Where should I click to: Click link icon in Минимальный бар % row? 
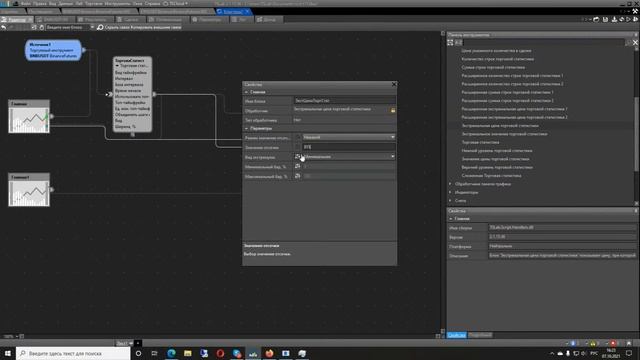298,166
